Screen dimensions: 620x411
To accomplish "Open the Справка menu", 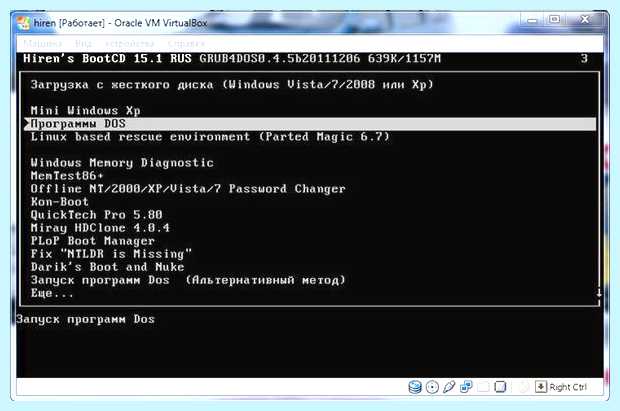I will click(x=186, y=43).
